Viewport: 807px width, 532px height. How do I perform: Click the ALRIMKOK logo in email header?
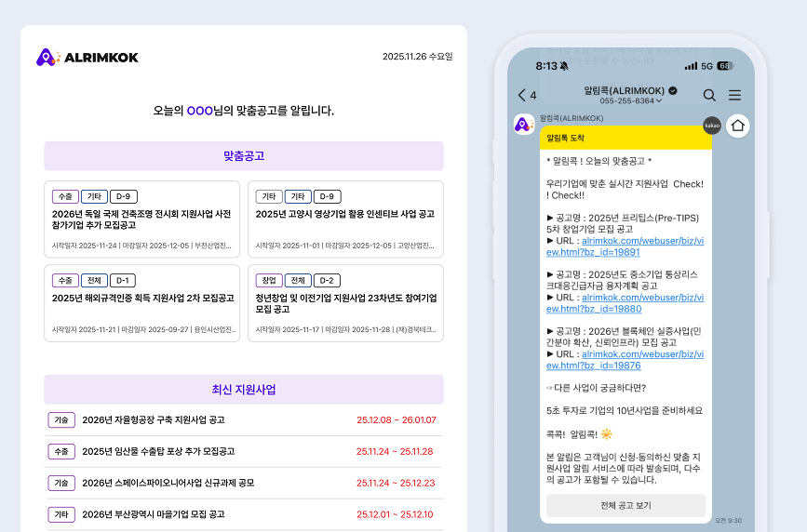[x=87, y=58]
